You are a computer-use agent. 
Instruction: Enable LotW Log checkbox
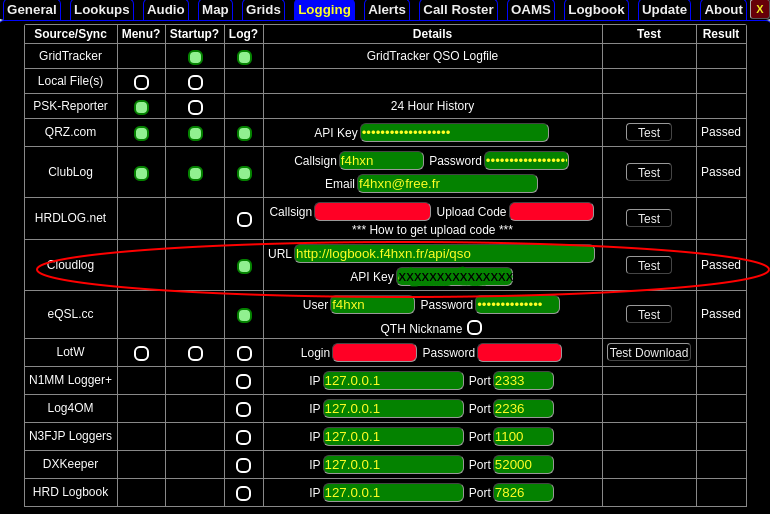[x=245, y=353]
